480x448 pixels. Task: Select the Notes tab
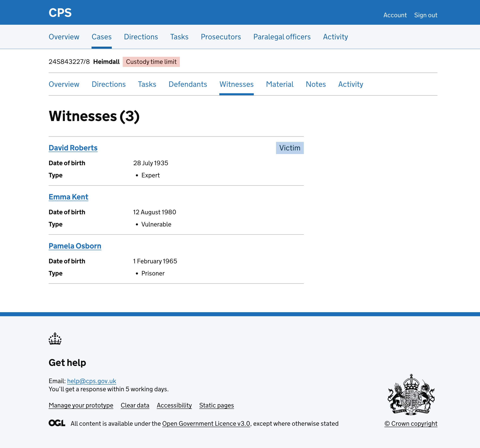point(316,84)
